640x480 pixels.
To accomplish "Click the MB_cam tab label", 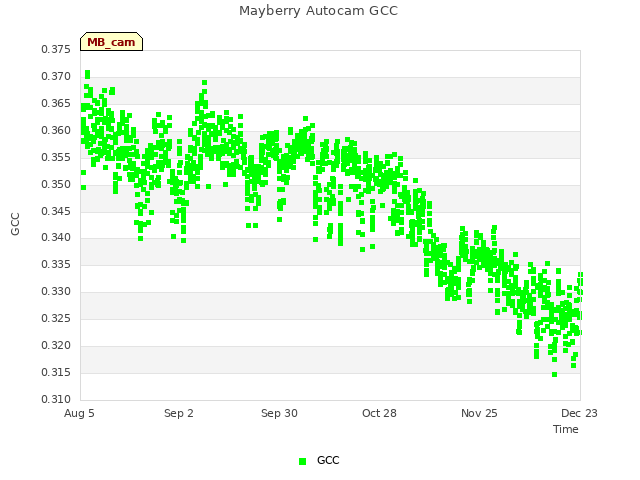I will (111, 42).
